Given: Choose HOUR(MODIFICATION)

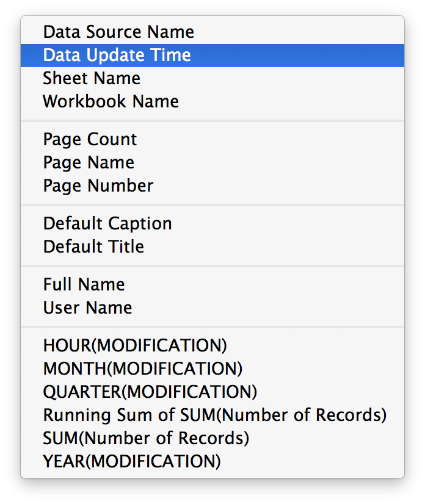Looking at the screenshot, I should click(x=134, y=345).
